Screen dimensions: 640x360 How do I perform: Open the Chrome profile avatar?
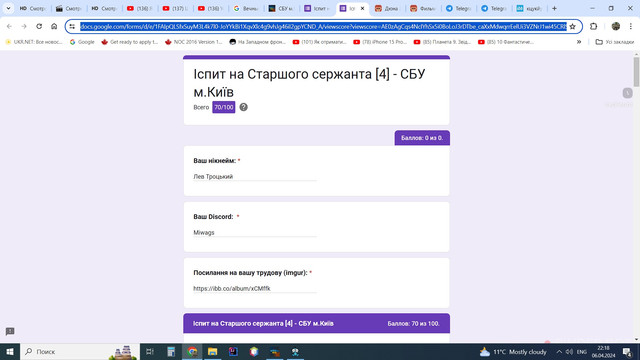(x=616, y=27)
